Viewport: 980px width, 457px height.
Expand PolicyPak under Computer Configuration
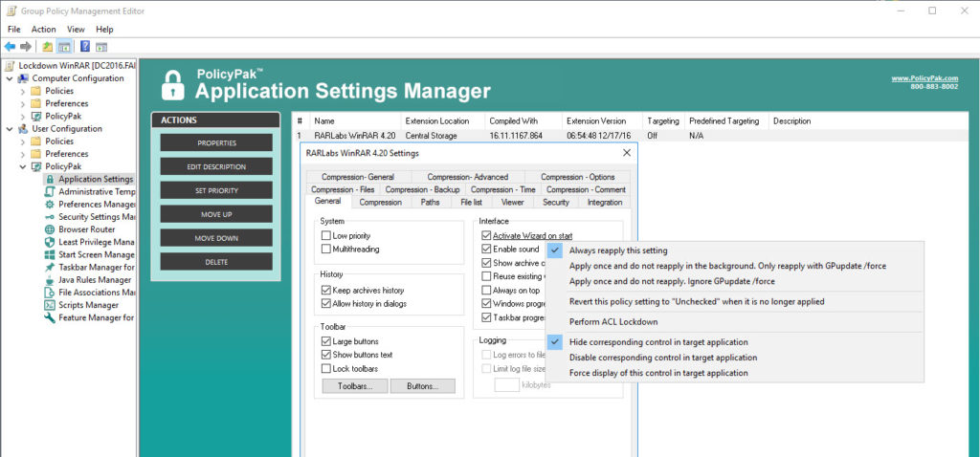pyautogui.click(x=23, y=116)
